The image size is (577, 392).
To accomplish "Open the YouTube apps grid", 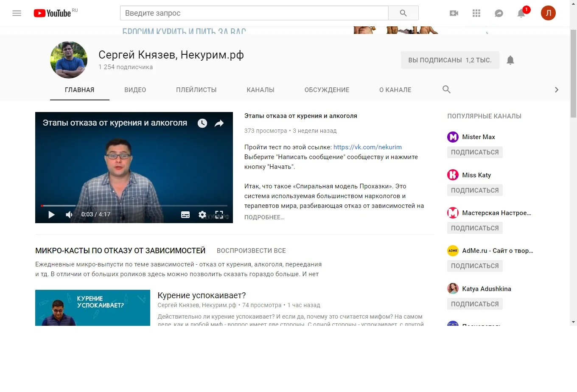I will coord(476,13).
